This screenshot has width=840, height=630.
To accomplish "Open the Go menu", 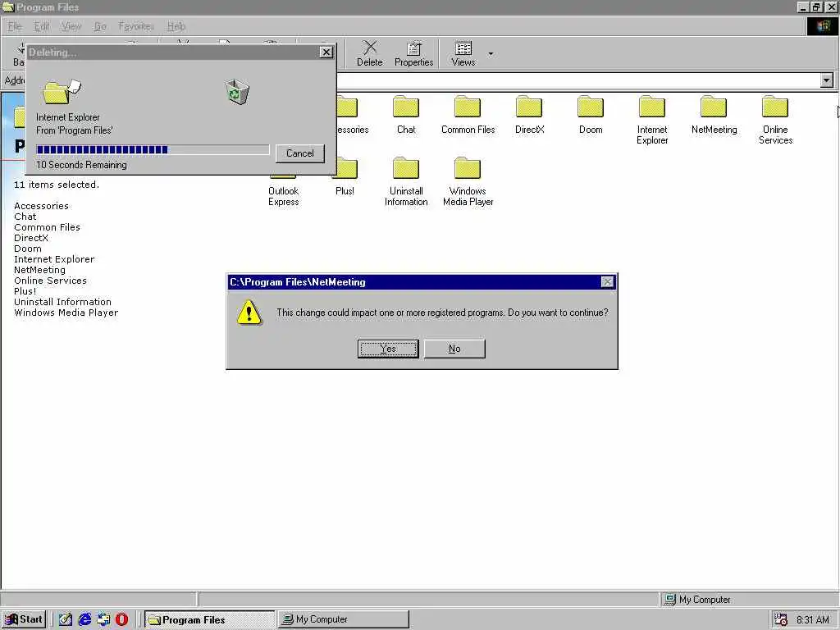I will (100, 26).
